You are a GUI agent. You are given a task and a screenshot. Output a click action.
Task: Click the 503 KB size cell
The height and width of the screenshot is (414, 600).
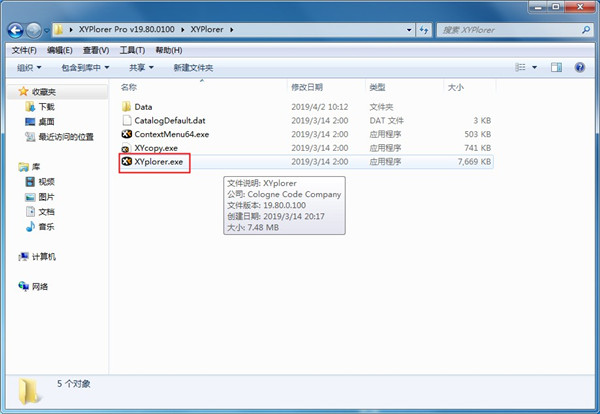(478, 134)
